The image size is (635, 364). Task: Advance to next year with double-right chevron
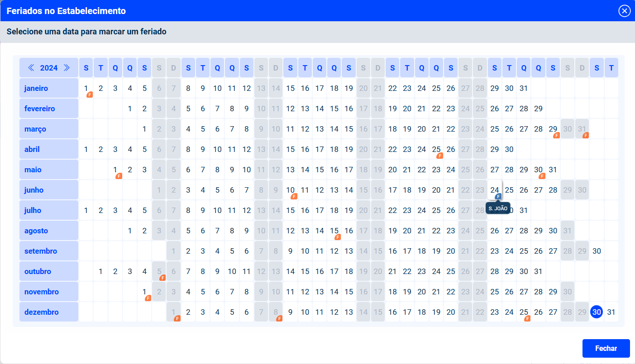tap(67, 68)
